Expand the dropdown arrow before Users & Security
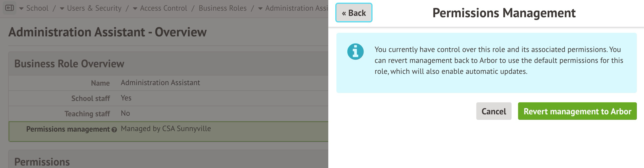 click(62, 8)
